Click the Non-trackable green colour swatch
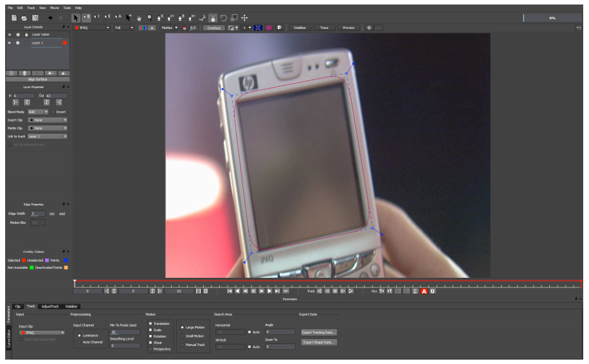The image size is (589, 364). [32, 268]
